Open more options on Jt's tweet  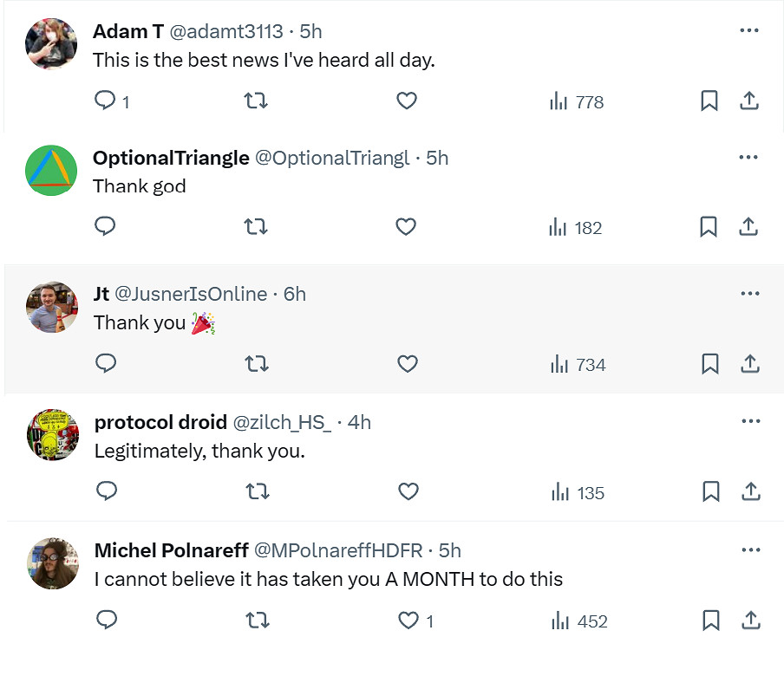[x=750, y=294]
